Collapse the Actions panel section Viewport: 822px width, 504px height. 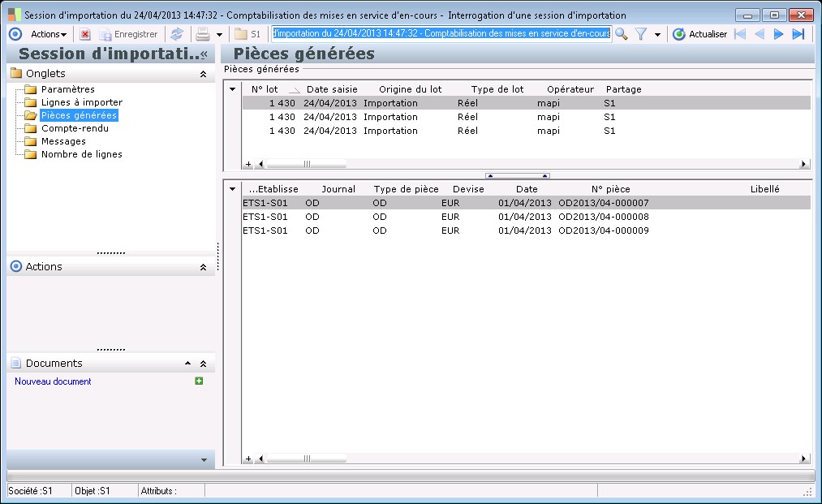pyautogui.click(x=203, y=267)
